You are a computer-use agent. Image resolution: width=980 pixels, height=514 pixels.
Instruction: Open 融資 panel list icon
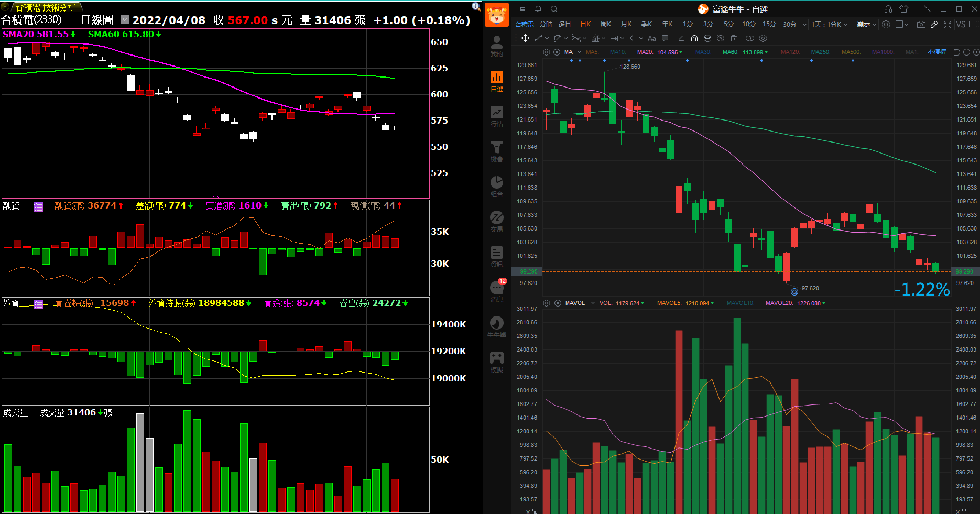point(38,207)
